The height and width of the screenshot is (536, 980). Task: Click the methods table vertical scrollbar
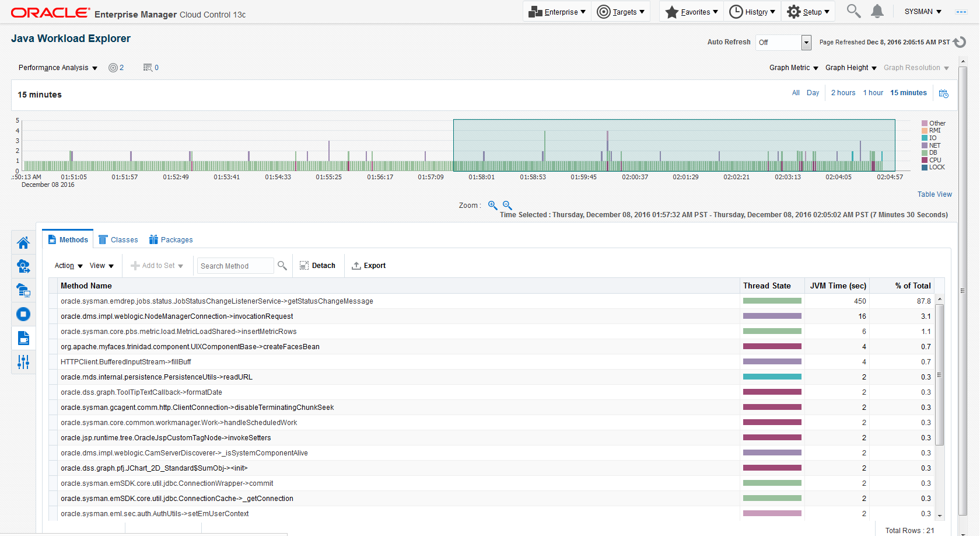pos(940,374)
